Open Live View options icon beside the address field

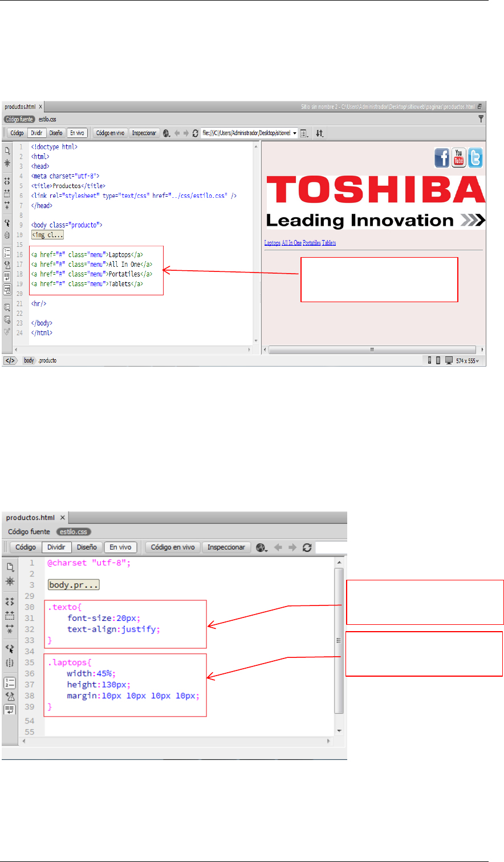(304, 133)
